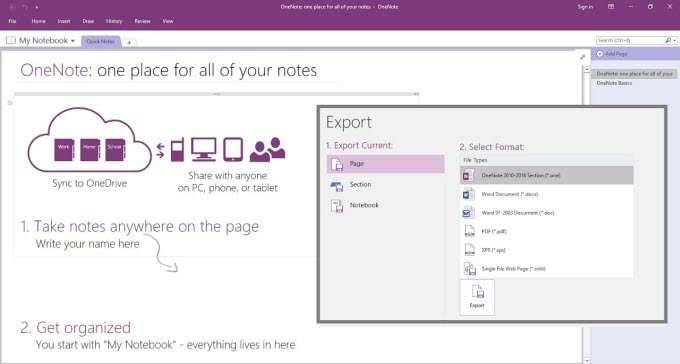Click the Sync to OneDrive cloud image

tap(90, 141)
